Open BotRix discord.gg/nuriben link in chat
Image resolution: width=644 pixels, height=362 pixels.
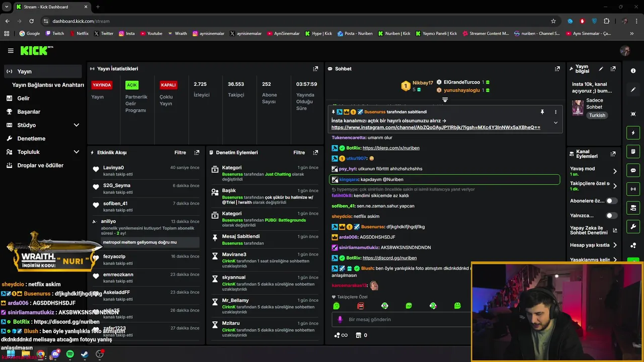(389, 258)
